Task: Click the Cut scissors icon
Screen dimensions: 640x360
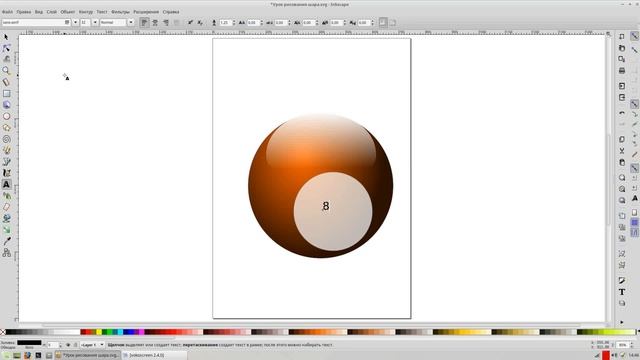Action: coord(622,151)
